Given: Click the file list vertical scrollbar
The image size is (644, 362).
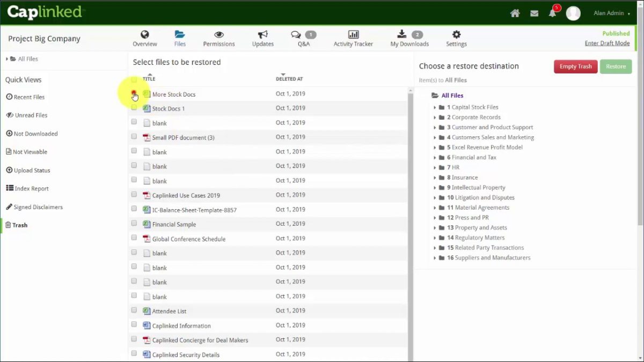Looking at the screenshot, I should pyautogui.click(x=411, y=215).
